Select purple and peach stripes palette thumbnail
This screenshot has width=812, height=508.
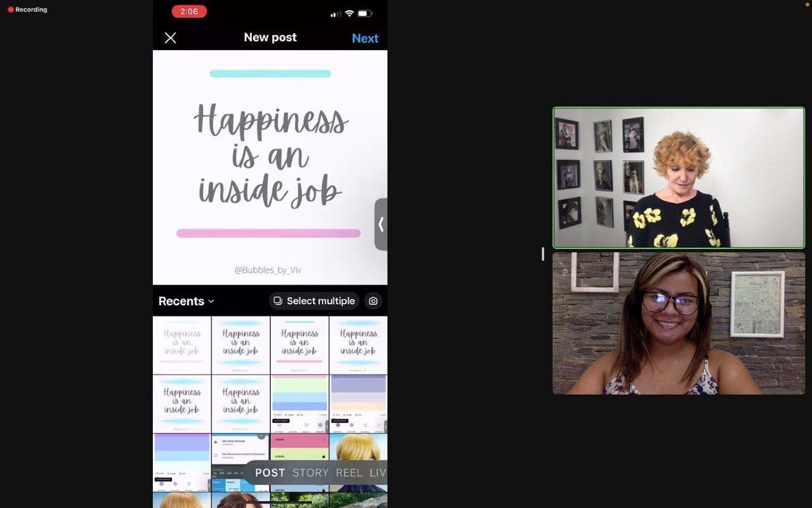358,404
